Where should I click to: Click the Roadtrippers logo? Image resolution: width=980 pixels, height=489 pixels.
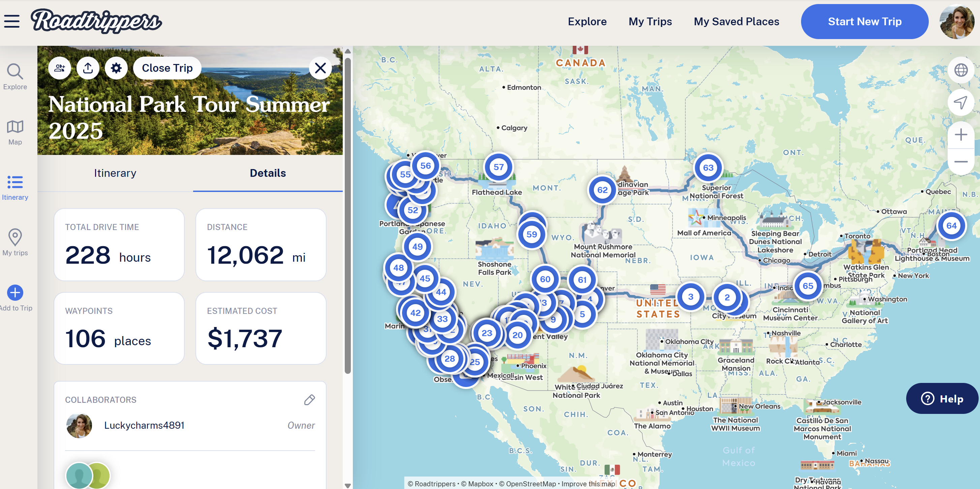coord(96,21)
